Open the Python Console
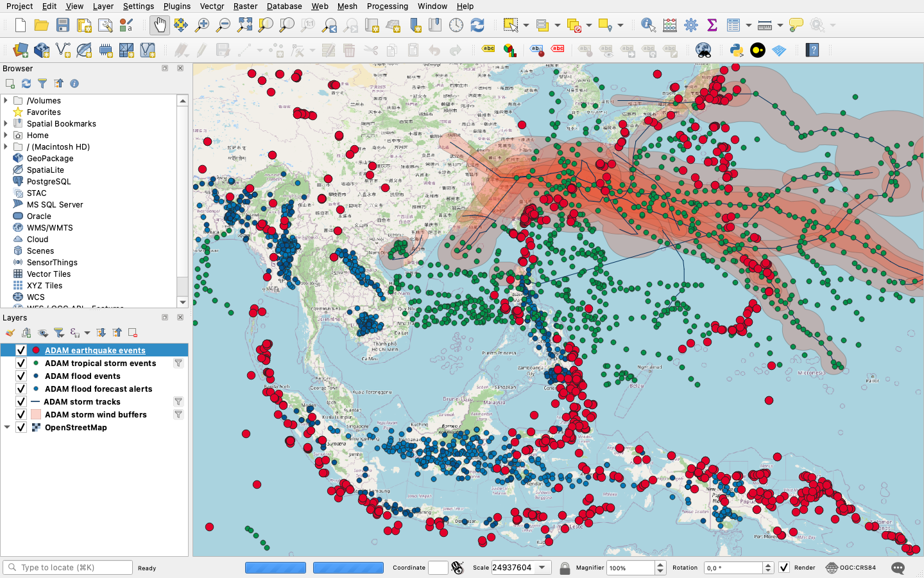Image resolution: width=924 pixels, height=578 pixels. (x=737, y=50)
